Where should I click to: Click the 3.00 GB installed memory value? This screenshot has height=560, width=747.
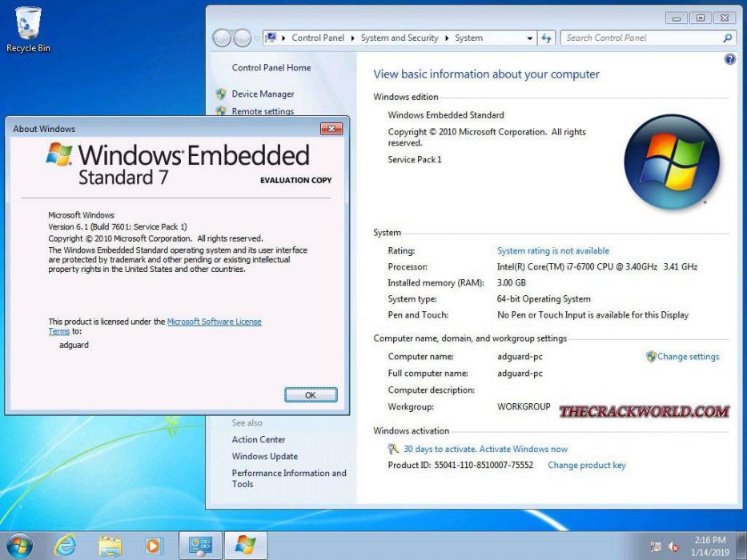click(511, 283)
